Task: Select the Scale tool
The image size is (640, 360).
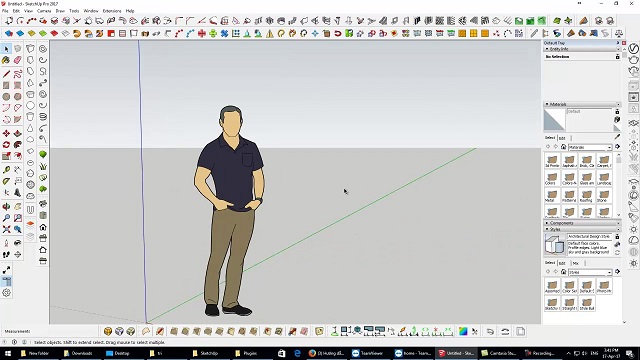Action: [6, 156]
